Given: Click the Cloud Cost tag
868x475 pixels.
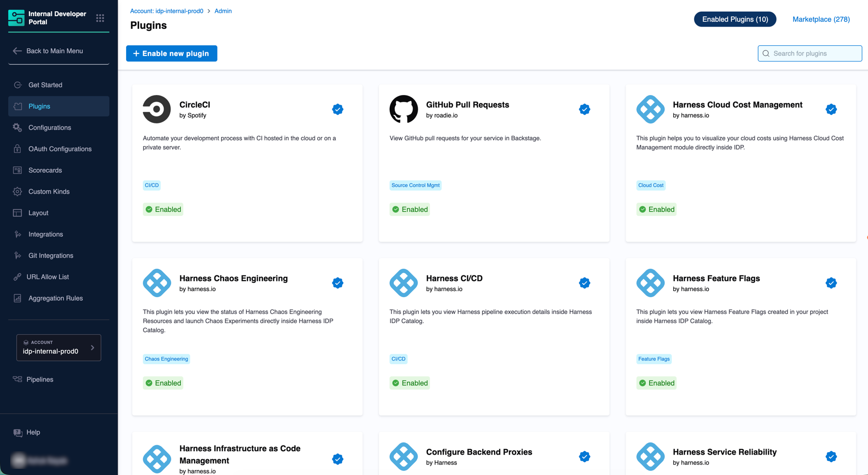Looking at the screenshot, I should tap(650, 185).
